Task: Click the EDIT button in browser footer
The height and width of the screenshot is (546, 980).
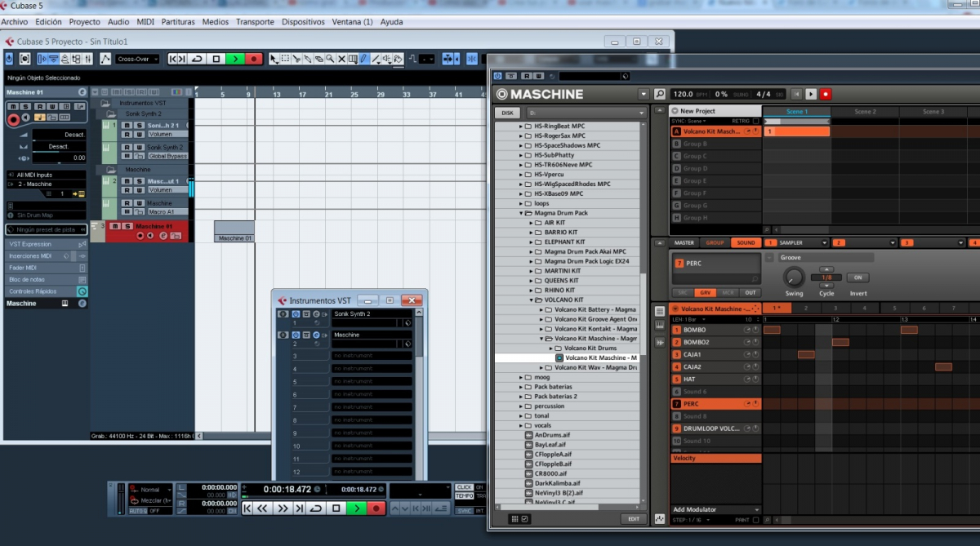Action: pyautogui.click(x=633, y=519)
